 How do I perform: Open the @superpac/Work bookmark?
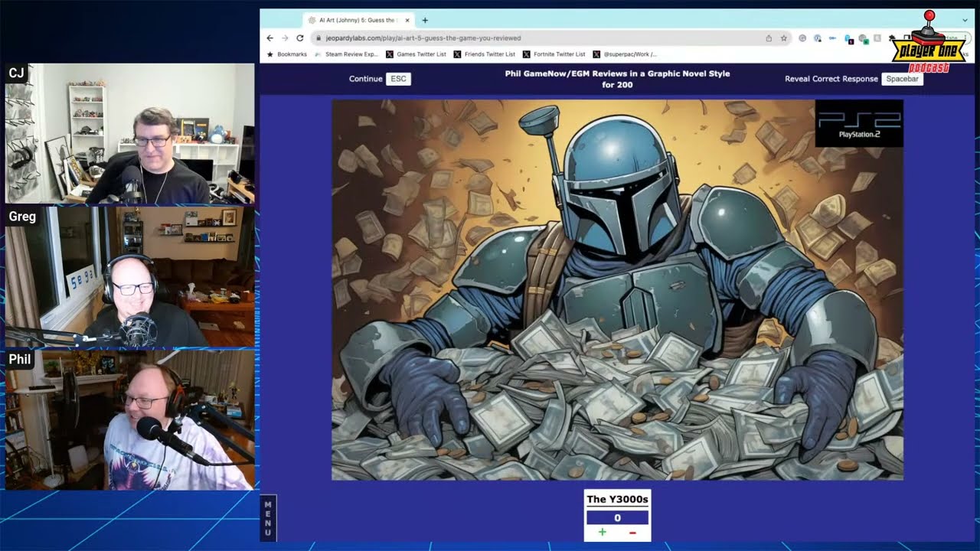[x=624, y=54]
